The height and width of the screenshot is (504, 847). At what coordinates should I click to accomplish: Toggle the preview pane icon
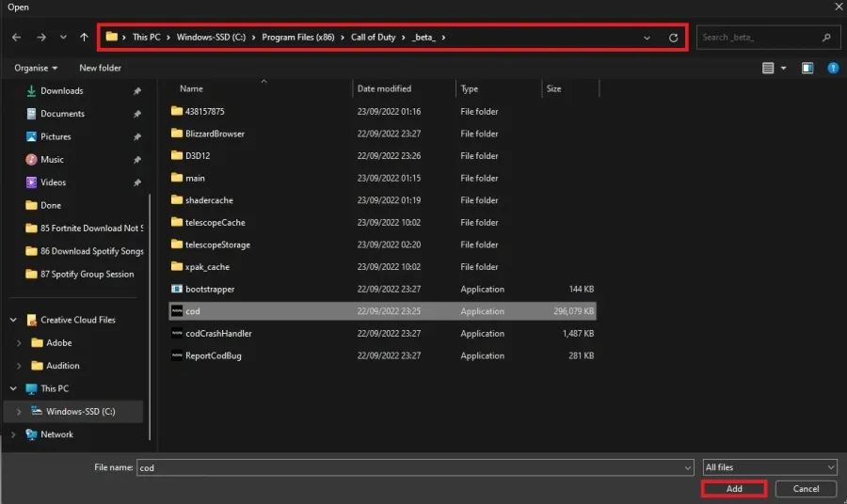pyautogui.click(x=807, y=68)
